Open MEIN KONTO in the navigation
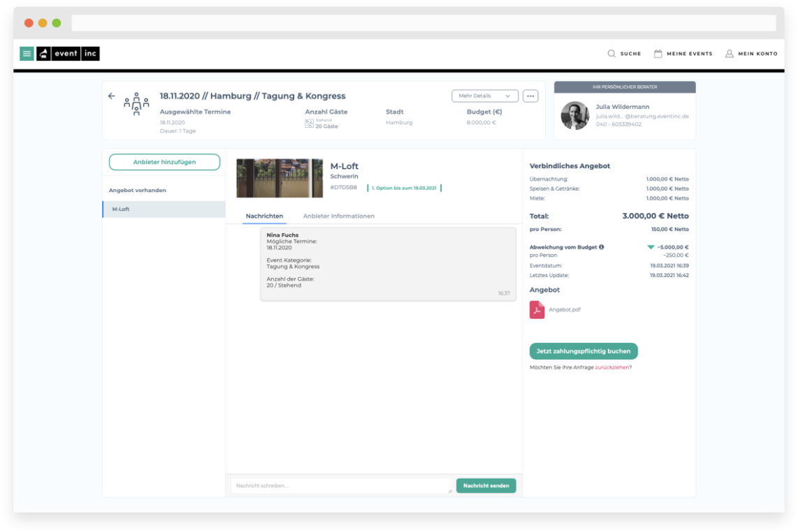The width and height of the screenshot is (798, 532). (x=757, y=53)
